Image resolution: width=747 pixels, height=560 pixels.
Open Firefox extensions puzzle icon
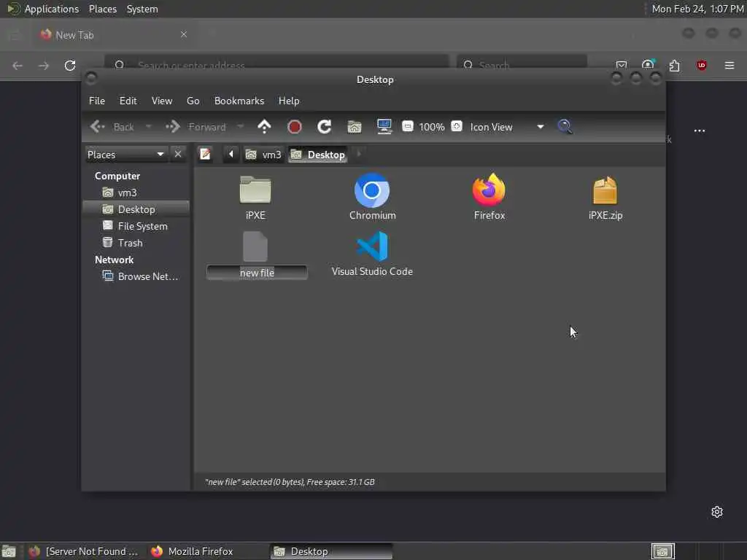coord(674,65)
